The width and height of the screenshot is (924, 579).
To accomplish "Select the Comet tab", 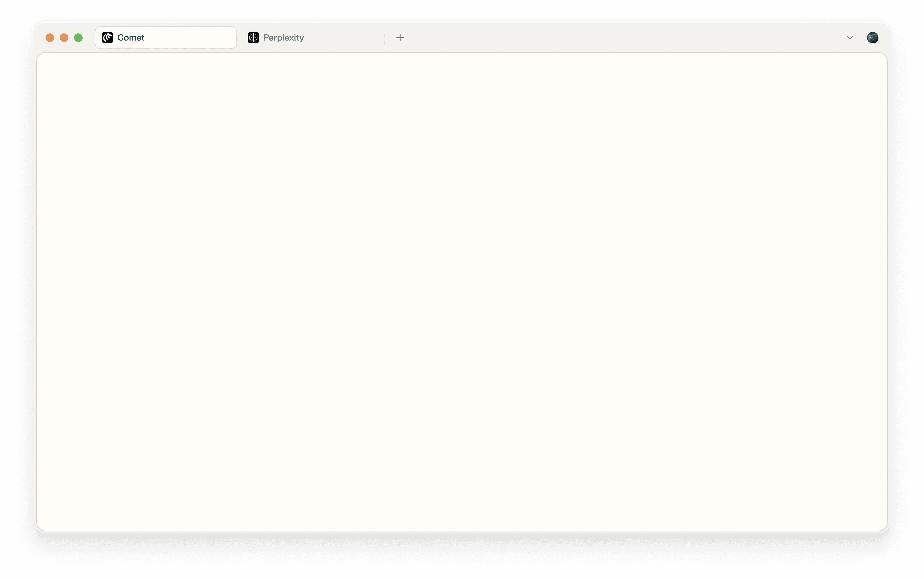I will click(166, 37).
